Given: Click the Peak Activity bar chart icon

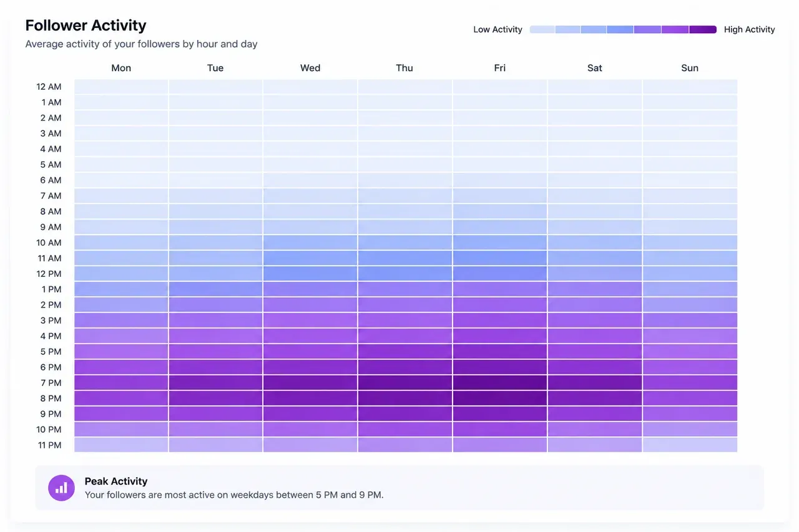Looking at the screenshot, I should point(61,488).
